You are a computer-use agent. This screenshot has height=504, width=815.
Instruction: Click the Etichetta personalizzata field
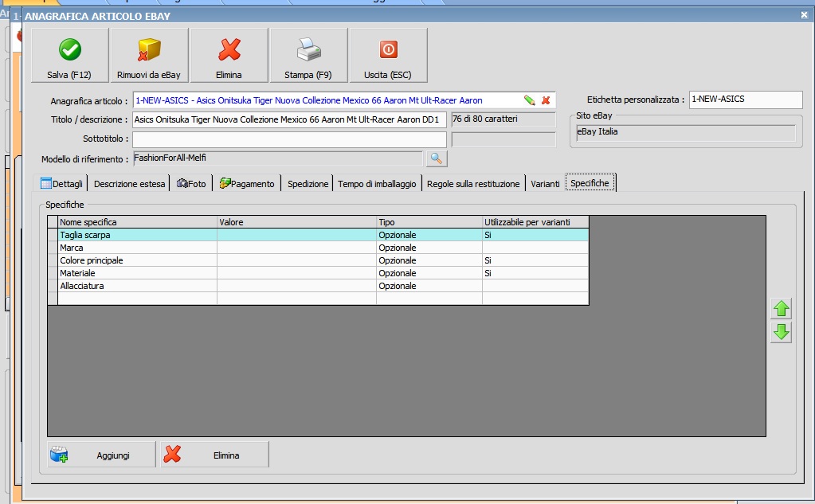coord(746,100)
